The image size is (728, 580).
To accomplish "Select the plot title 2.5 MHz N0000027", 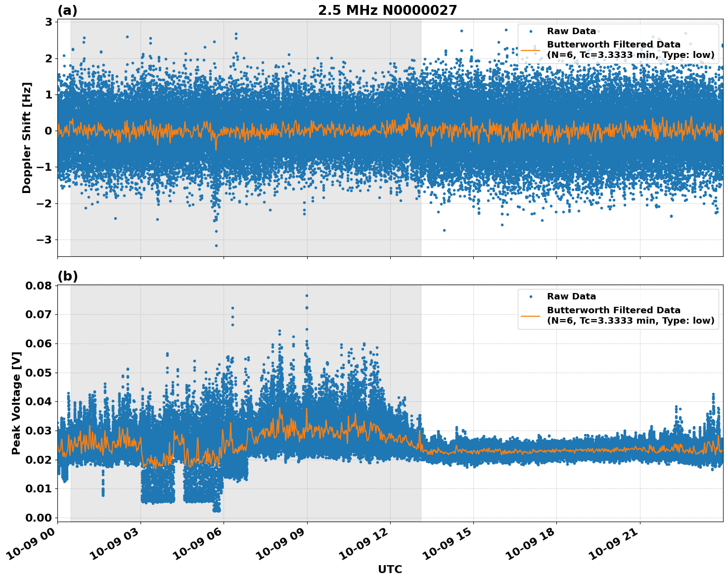I will (387, 10).
